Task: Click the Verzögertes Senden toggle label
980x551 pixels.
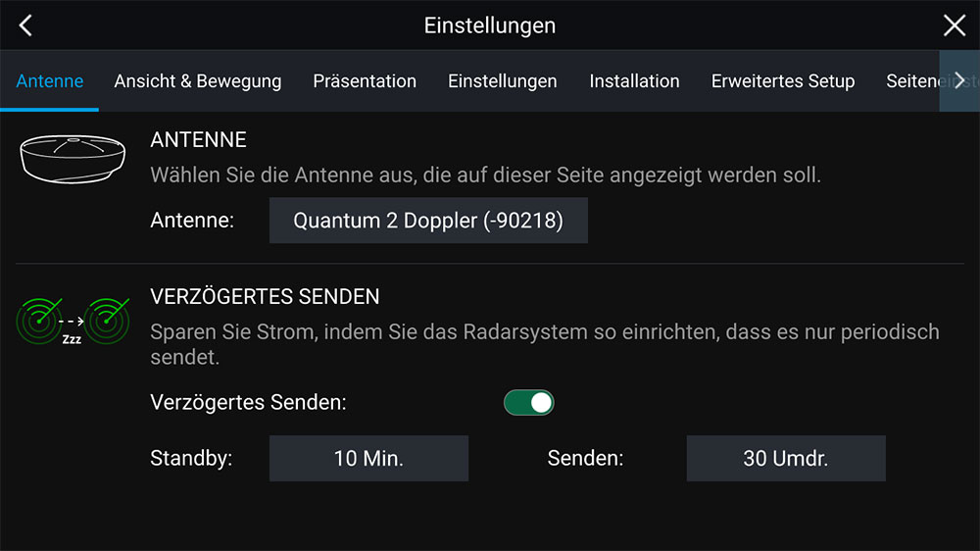Action: coord(248,402)
